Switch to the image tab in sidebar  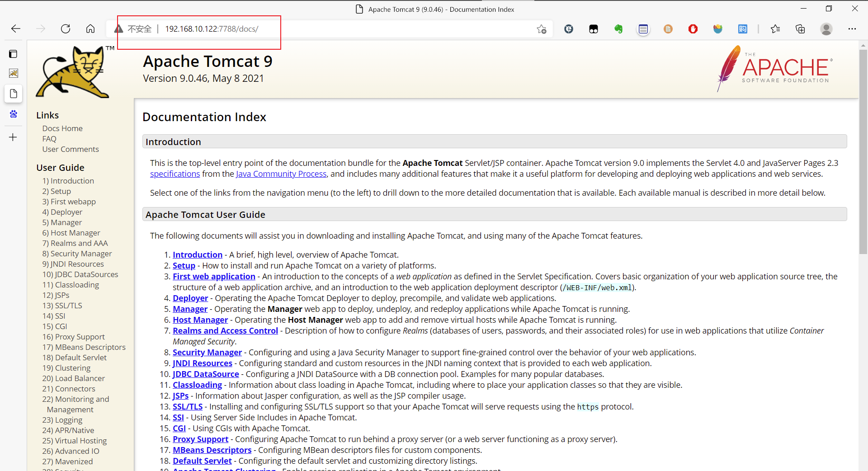coord(13,73)
